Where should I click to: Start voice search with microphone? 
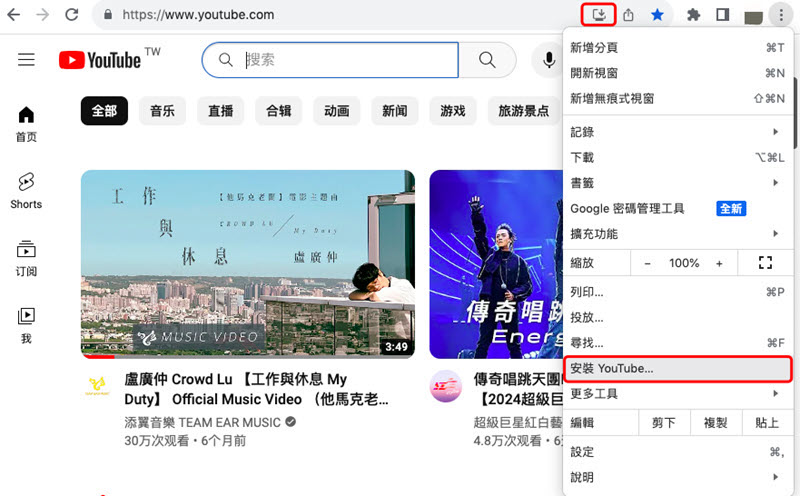click(x=548, y=60)
